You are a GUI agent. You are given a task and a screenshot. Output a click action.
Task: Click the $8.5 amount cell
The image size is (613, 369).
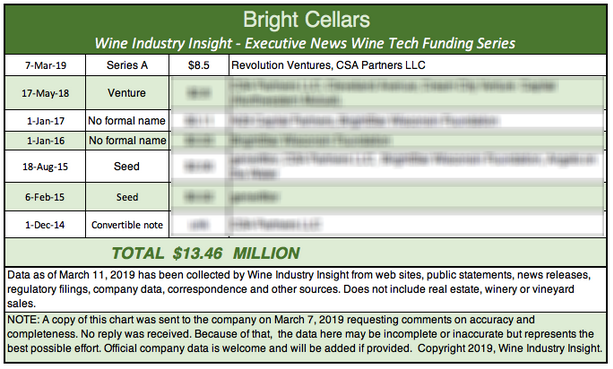pos(199,65)
